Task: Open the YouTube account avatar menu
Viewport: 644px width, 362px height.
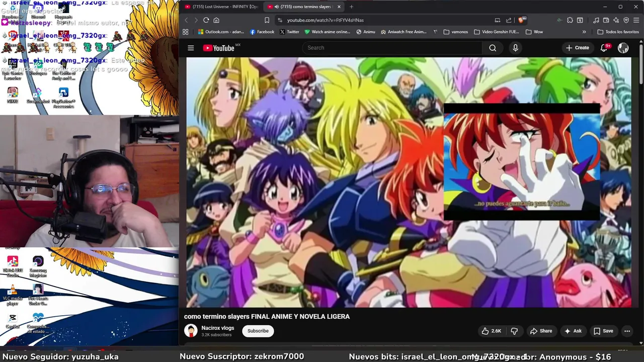Action: (x=623, y=48)
